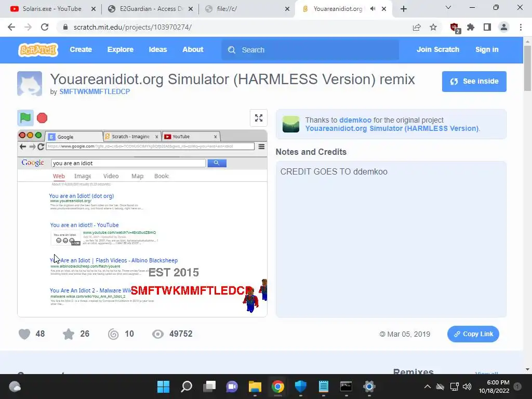Show hidden system tray icons
The height and width of the screenshot is (399, 532).
pyautogui.click(x=428, y=387)
